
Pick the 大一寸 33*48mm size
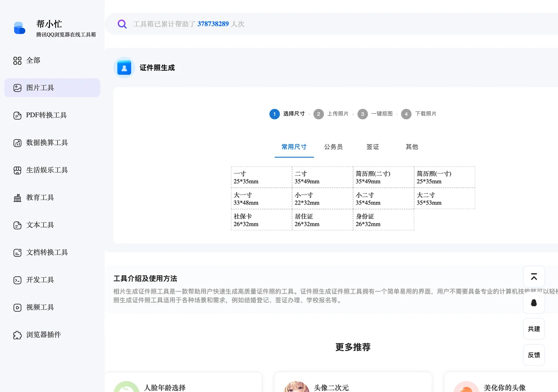tap(262, 198)
